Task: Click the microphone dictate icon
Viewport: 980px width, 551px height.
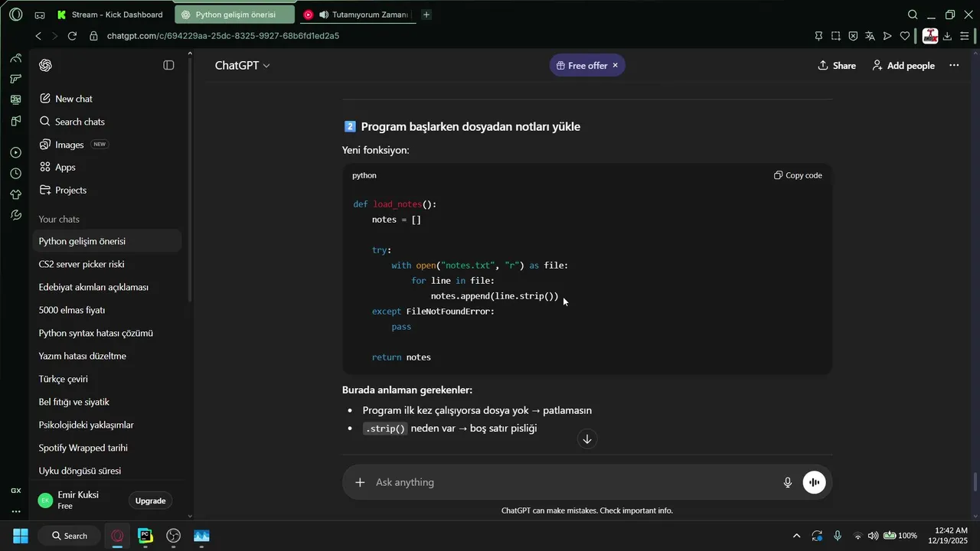Action: [x=787, y=482]
